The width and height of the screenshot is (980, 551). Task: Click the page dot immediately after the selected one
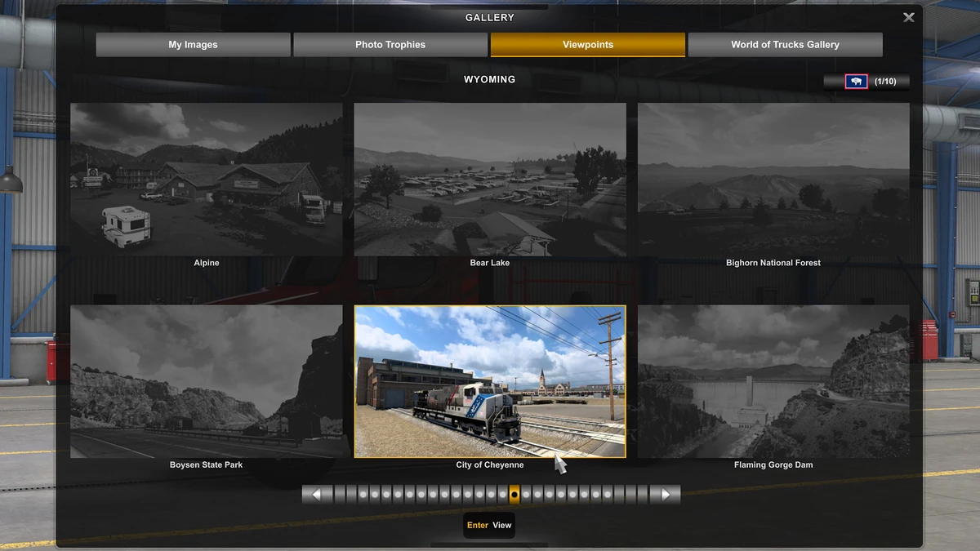(x=525, y=494)
